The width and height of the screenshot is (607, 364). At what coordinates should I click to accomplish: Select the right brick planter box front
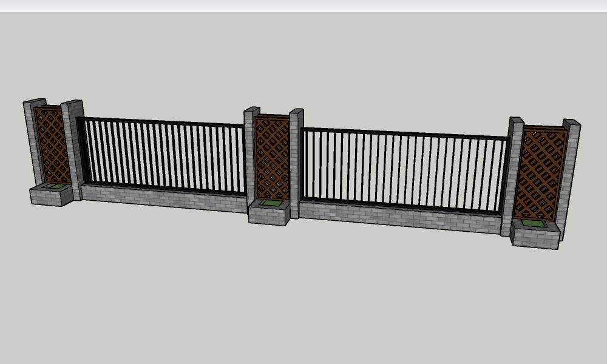coord(534,239)
